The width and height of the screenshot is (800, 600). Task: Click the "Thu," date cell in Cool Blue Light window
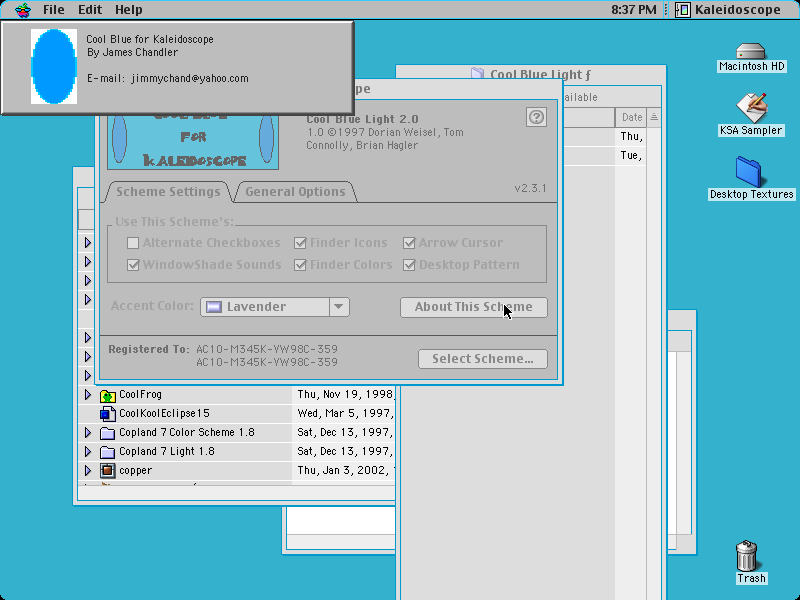632,137
